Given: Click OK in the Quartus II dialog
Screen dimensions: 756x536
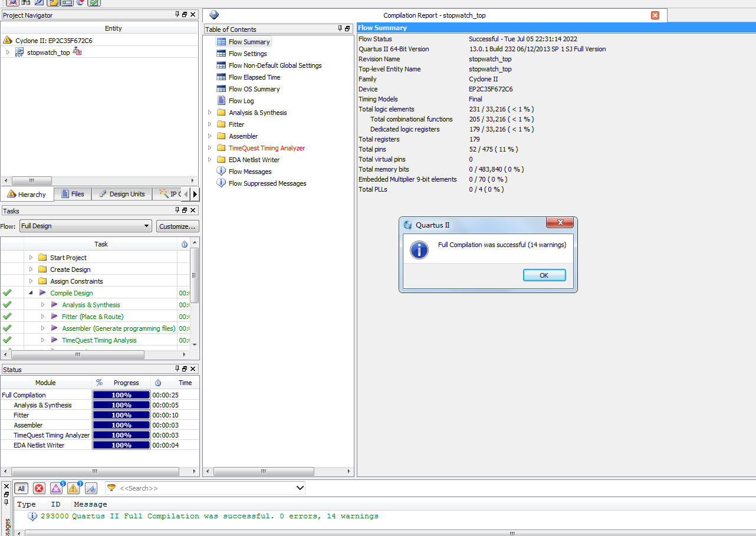Looking at the screenshot, I should 544,275.
